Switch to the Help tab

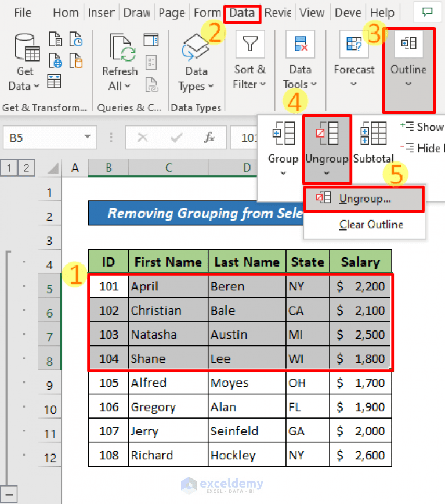[382, 13]
